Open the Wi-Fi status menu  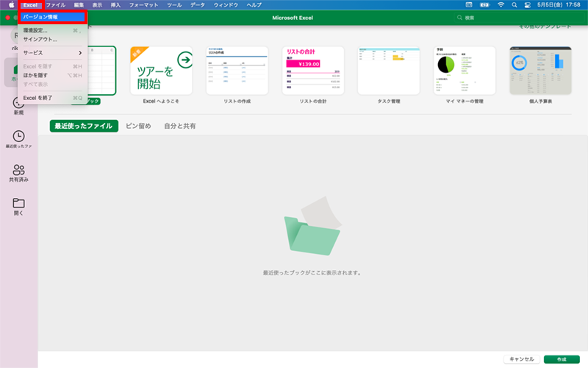tap(501, 5)
